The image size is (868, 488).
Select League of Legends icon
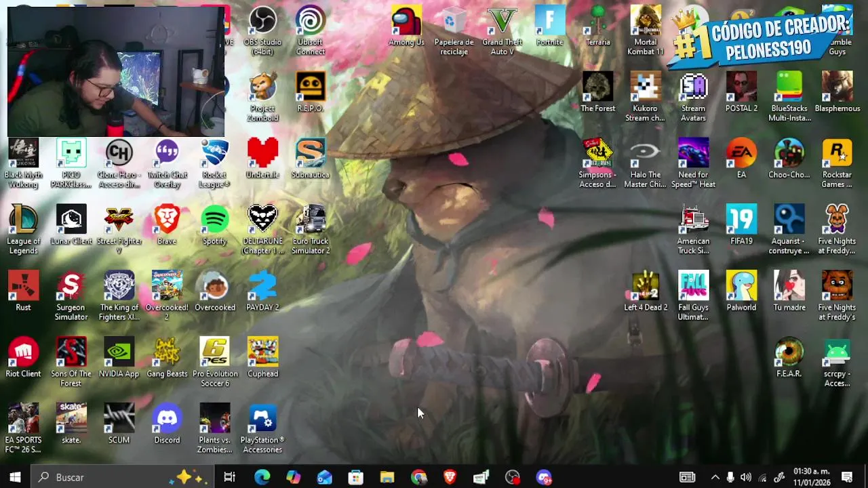pyautogui.click(x=23, y=230)
